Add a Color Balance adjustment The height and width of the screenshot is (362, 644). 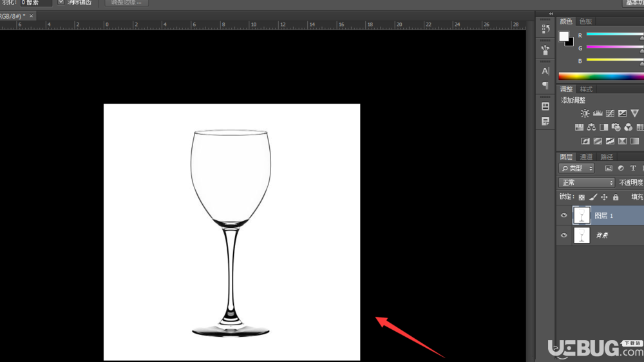pos(591,127)
